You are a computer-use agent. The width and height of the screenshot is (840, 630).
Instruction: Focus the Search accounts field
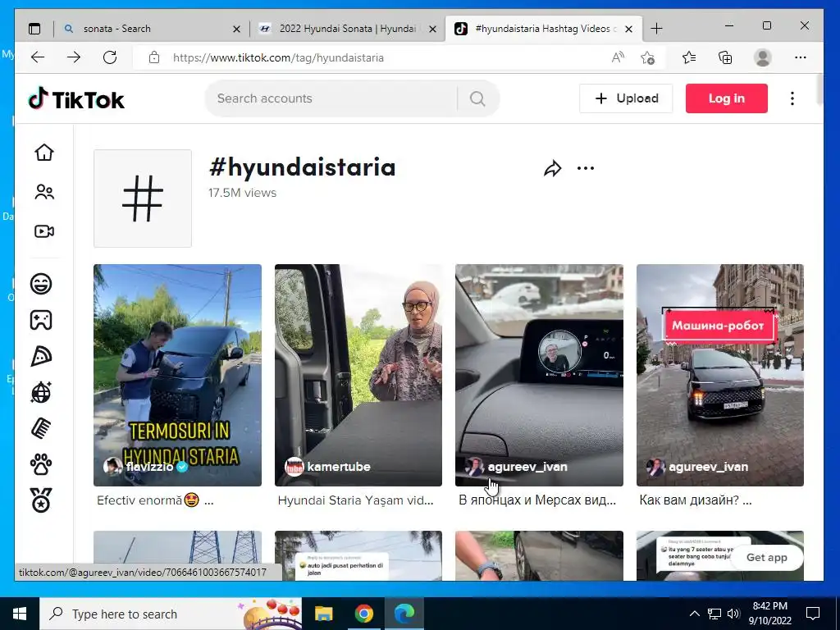click(x=331, y=98)
